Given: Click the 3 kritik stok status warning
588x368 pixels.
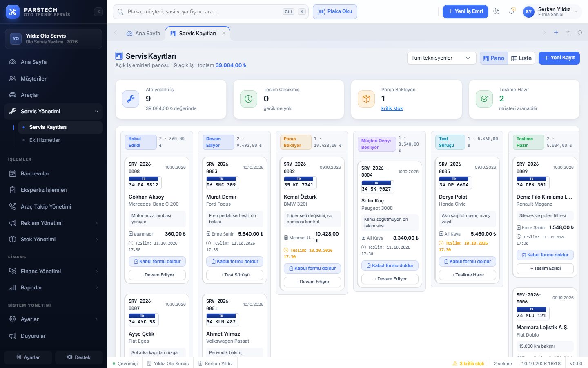Looking at the screenshot, I should 468,364.
